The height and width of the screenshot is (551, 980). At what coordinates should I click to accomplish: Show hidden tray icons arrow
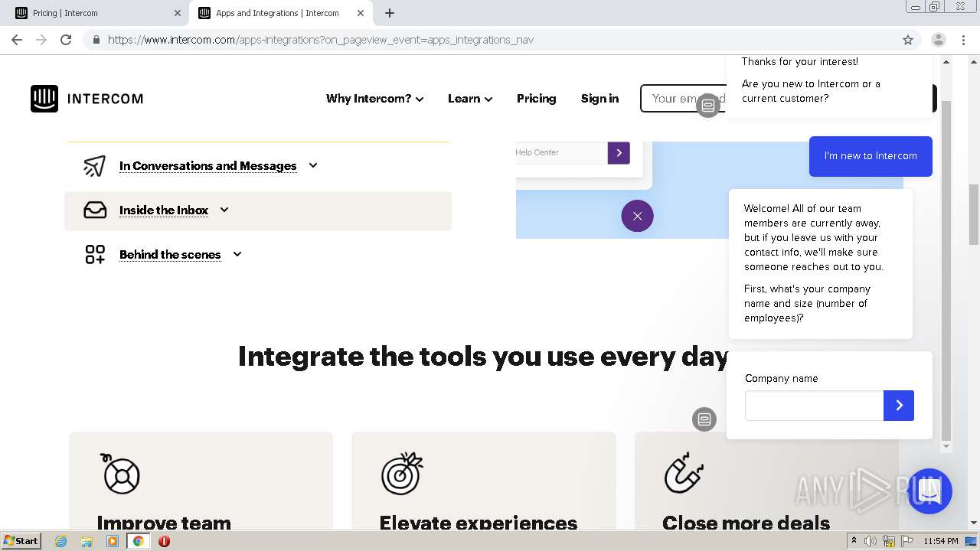tap(854, 541)
